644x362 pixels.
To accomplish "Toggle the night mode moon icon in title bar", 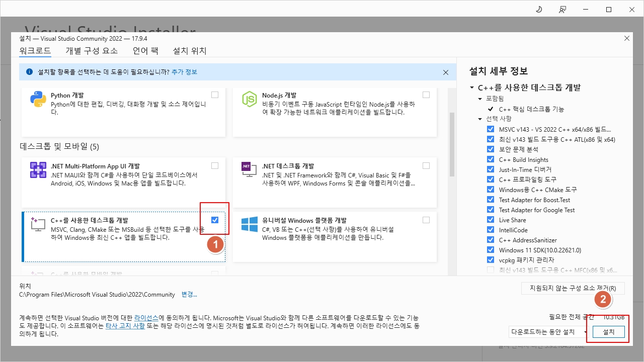I will tap(539, 10).
